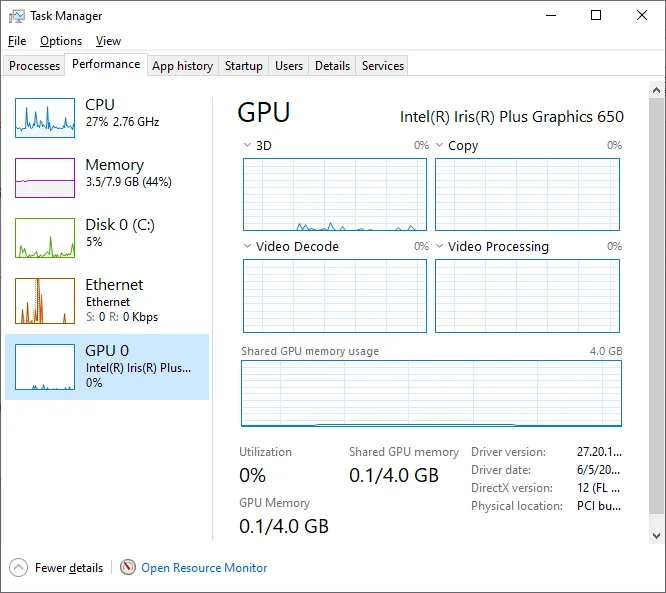The height and width of the screenshot is (593, 666).
Task: Open the 3D graph dropdown selector
Action: pyautogui.click(x=249, y=146)
